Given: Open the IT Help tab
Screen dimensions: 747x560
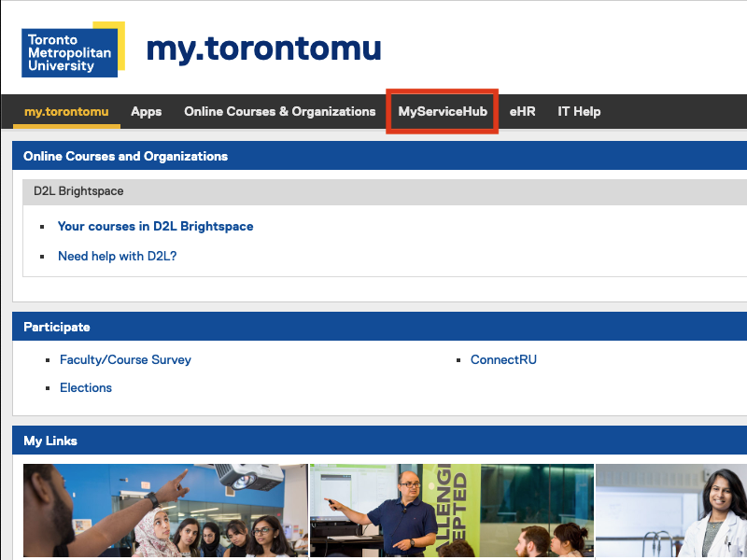Looking at the screenshot, I should pos(579,111).
